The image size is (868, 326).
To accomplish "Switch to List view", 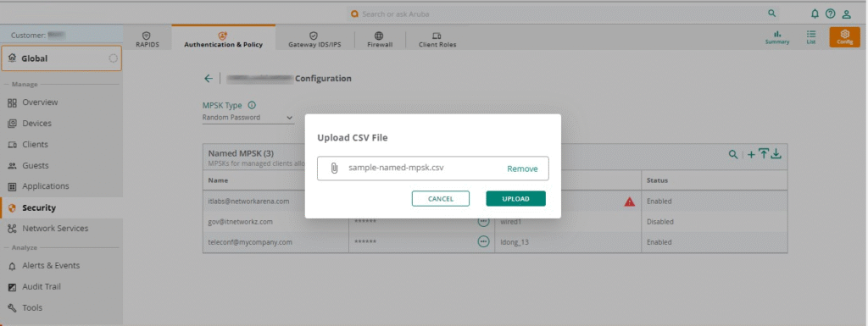I will 811,37.
